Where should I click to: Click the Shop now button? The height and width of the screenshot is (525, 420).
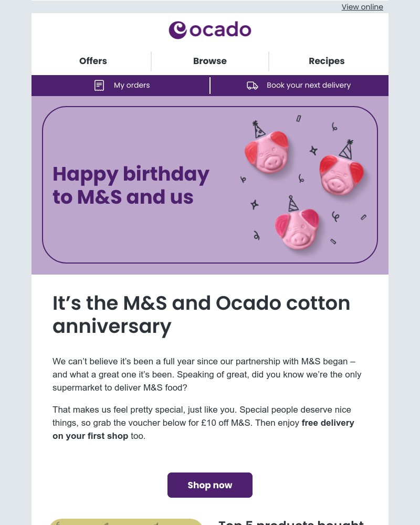click(x=210, y=485)
